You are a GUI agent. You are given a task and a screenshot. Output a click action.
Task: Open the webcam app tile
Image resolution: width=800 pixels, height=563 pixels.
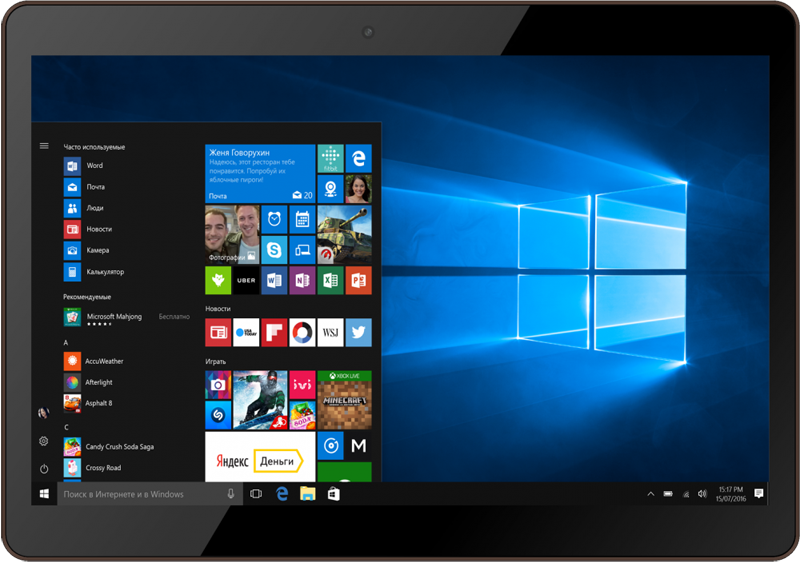[x=331, y=189]
